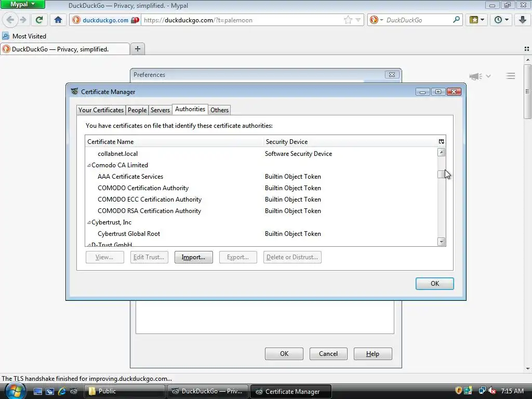
Task: Close the Preferences window
Action: (x=392, y=75)
